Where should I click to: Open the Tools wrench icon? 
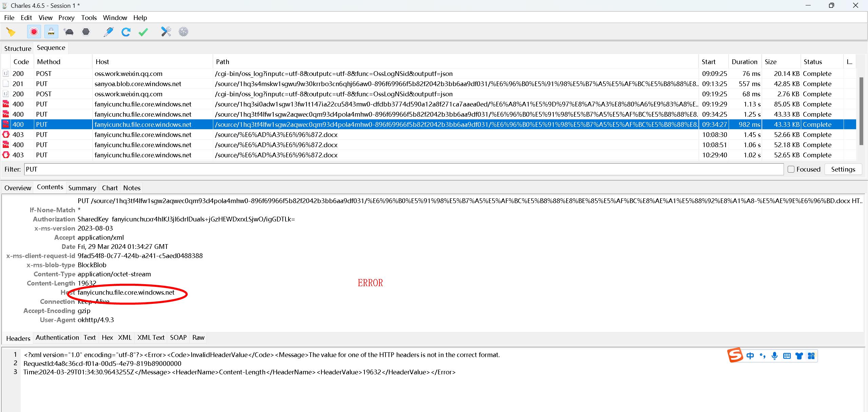point(166,32)
